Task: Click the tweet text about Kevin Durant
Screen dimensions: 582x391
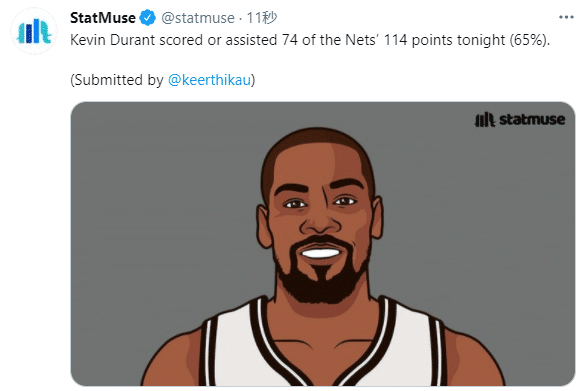Action: [x=310, y=40]
